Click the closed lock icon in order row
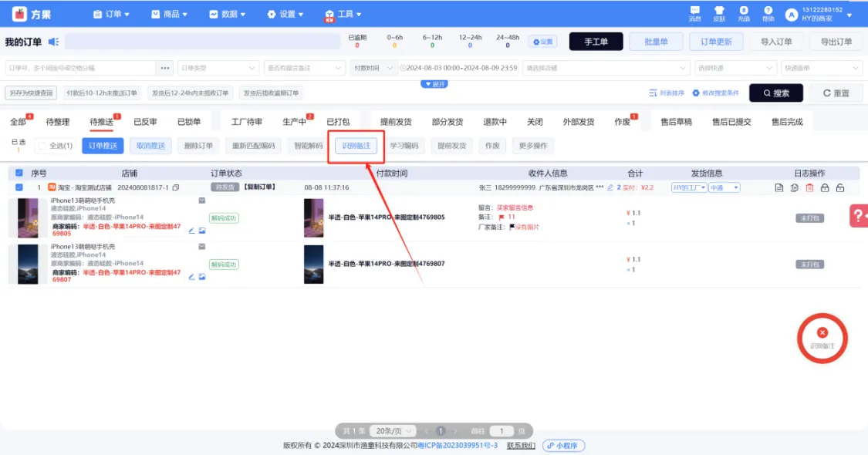This screenshot has height=455, width=868. coord(825,187)
